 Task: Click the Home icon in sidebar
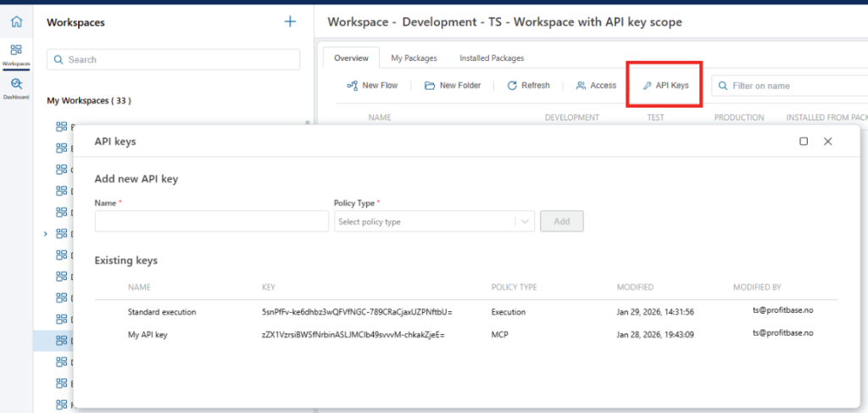coord(16,21)
